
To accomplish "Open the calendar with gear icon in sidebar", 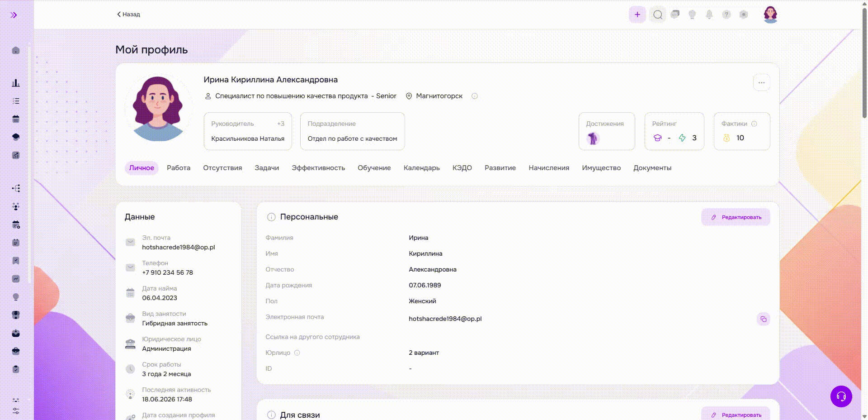I will click(x=16, y=224).
